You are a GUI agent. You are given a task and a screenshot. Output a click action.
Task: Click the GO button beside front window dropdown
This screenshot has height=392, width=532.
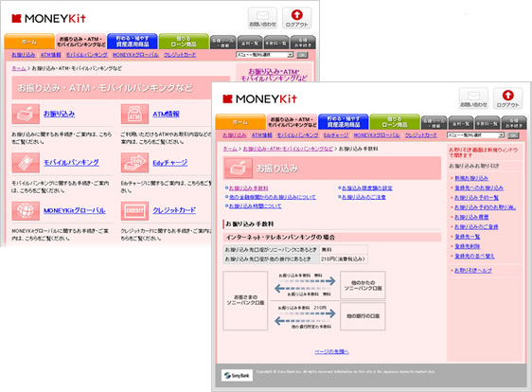[513, 135]
